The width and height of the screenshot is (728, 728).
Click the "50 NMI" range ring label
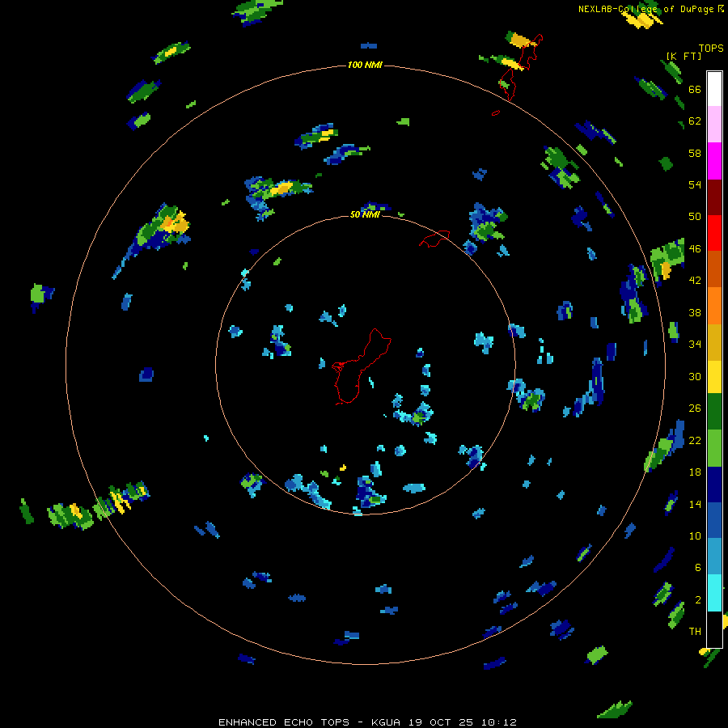pyautogui.click(x=365, y=214)
